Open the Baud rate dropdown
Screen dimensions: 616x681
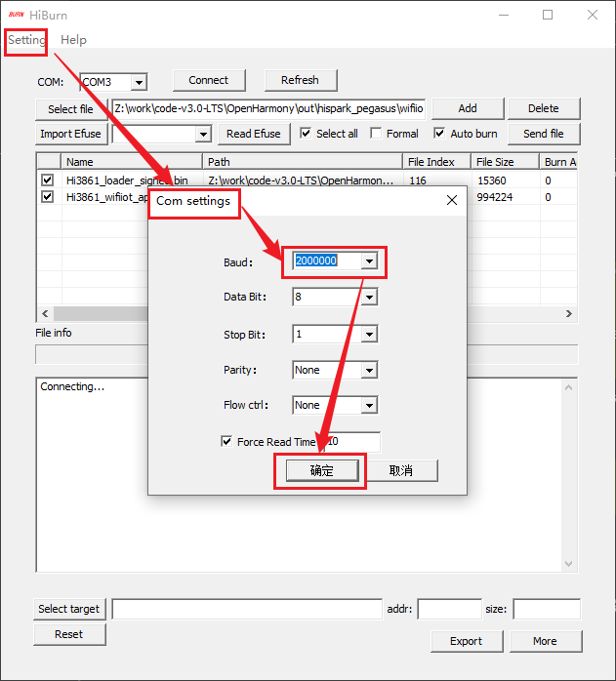pos(370,261)
